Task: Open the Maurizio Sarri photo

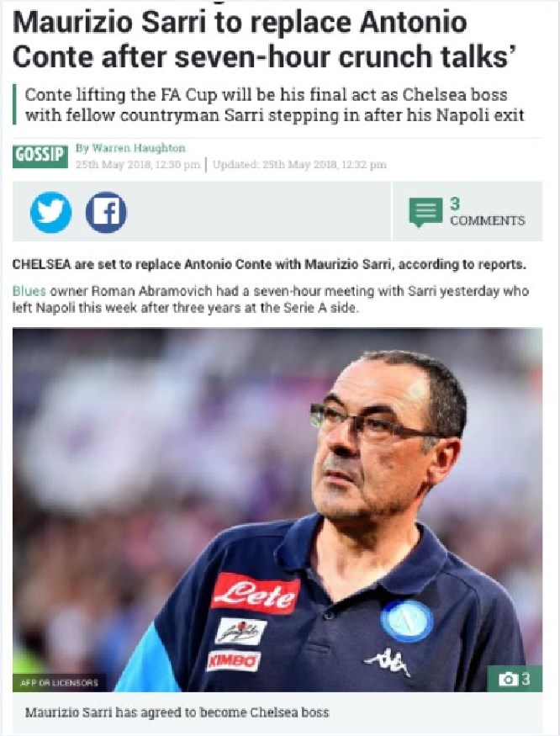Action: coord(277,510)
